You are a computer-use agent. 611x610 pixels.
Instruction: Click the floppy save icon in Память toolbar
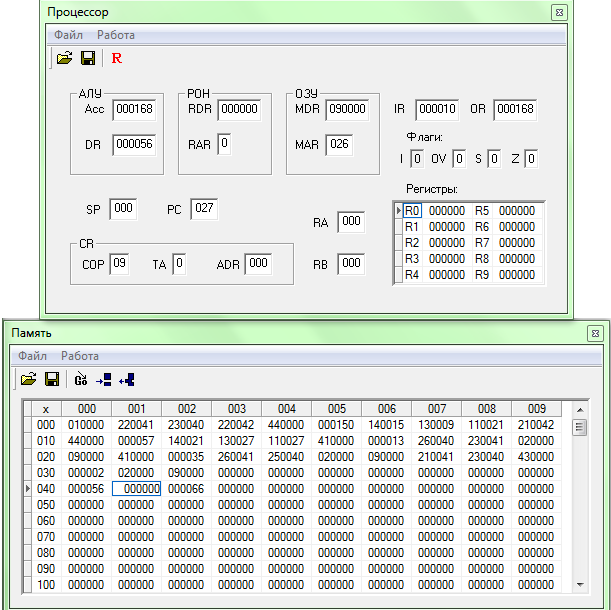52,379
